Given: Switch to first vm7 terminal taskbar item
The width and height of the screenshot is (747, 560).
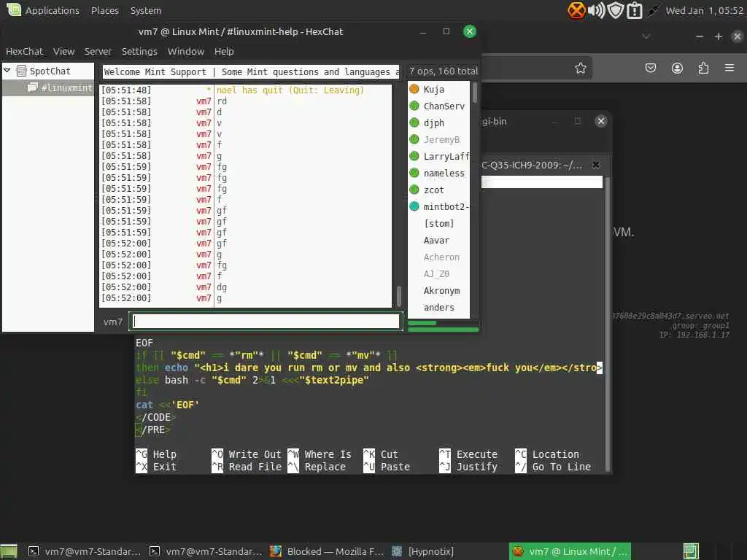Looking at the screenshot, I should coord(84,551).
